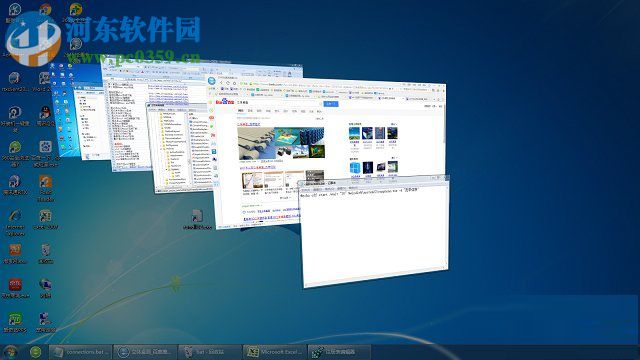Click the round browser logo at the Baidu window's top-left
Screen dimensions: 640x360
(211, 81)
